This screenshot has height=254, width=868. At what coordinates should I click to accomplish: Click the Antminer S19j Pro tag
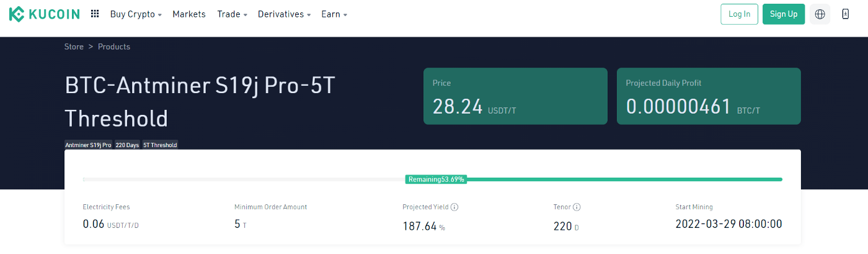[89, 145]
